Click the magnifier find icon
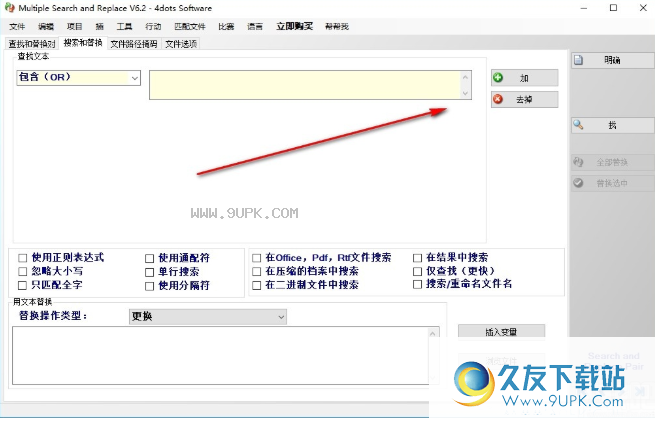Viewport: 655px width, 431px height. click(578, 124)
